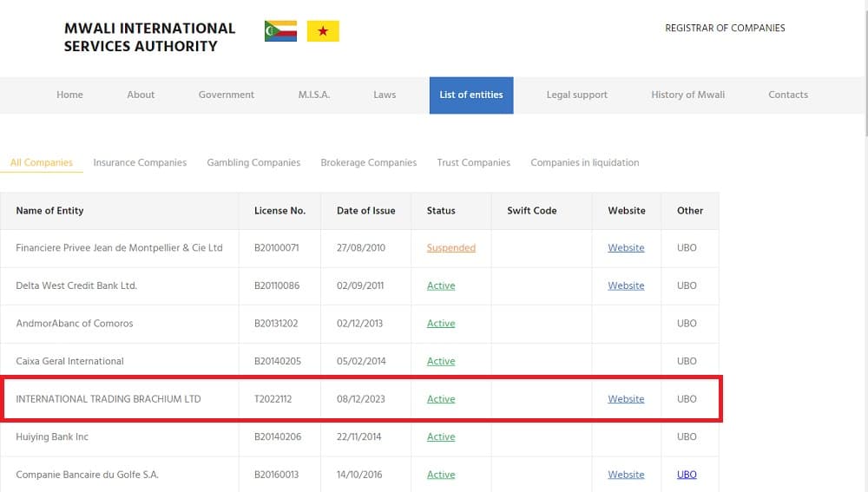Image resolution: width=868 pixels, height=492 pixels.
Task: Click the License No. column header
Action: tap(279, 210)
